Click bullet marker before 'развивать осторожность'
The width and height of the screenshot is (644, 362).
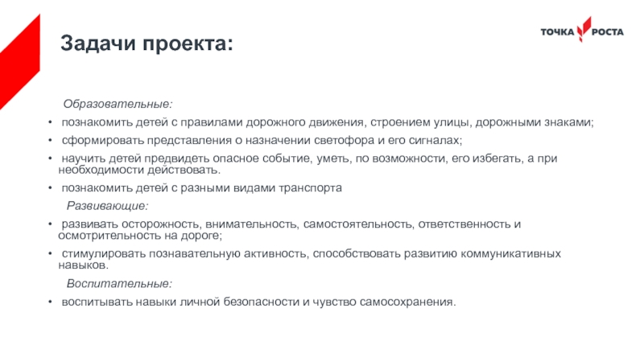pos(52,224)
